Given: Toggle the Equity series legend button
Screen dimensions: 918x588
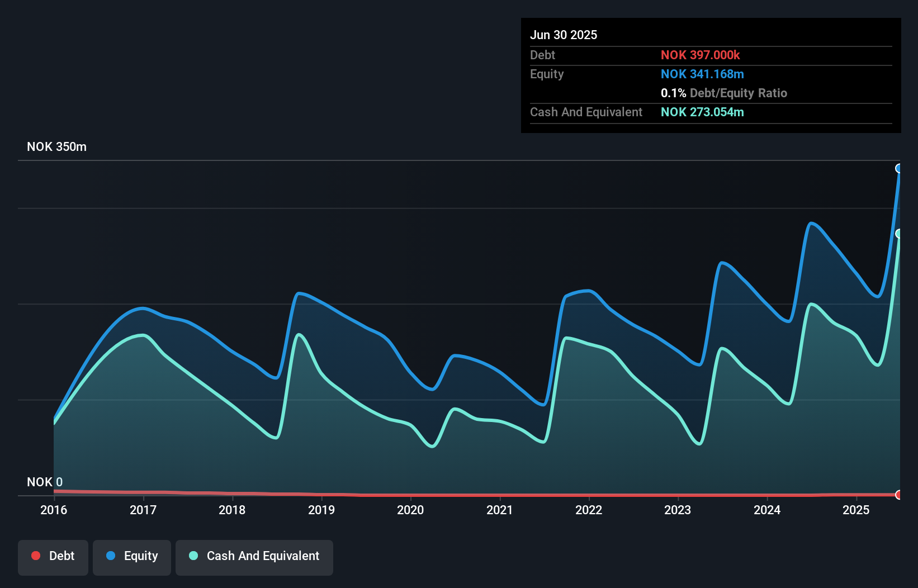Looking at the screenshot, I should (x=131, y=557).
